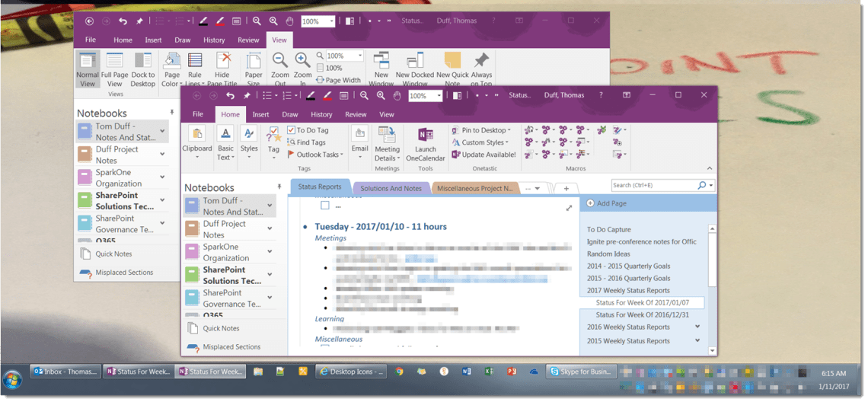Open zoom percentage dropdown in front window title bar
The width and height of the screenshot is (868, 402).
(439, 96)
